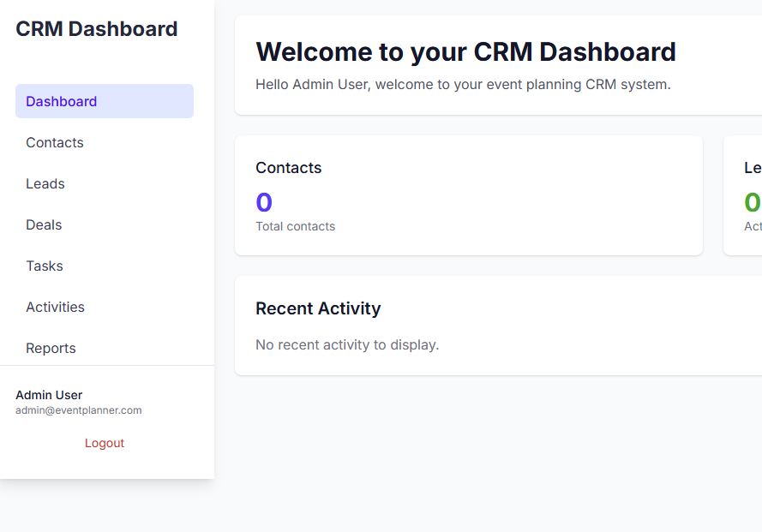Click the Total contacts caption
Image resolution: width=762 pixels, height=532 pixels.
point(296,226)
